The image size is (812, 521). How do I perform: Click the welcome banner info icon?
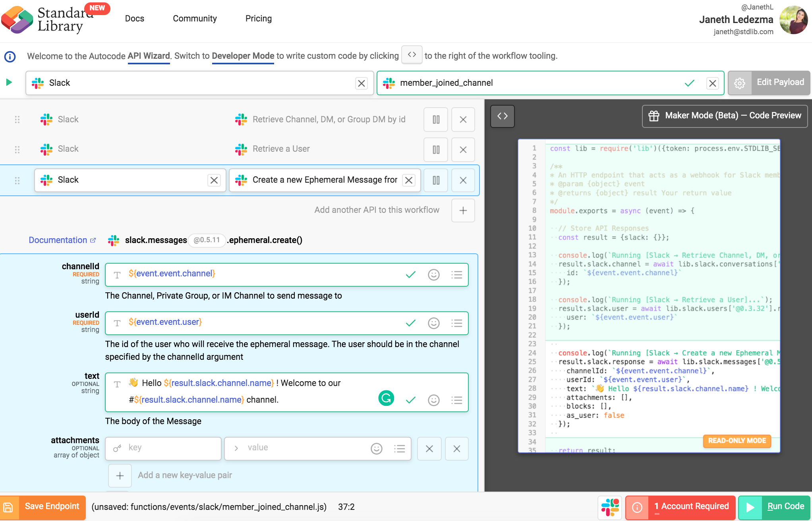[10, 56]
